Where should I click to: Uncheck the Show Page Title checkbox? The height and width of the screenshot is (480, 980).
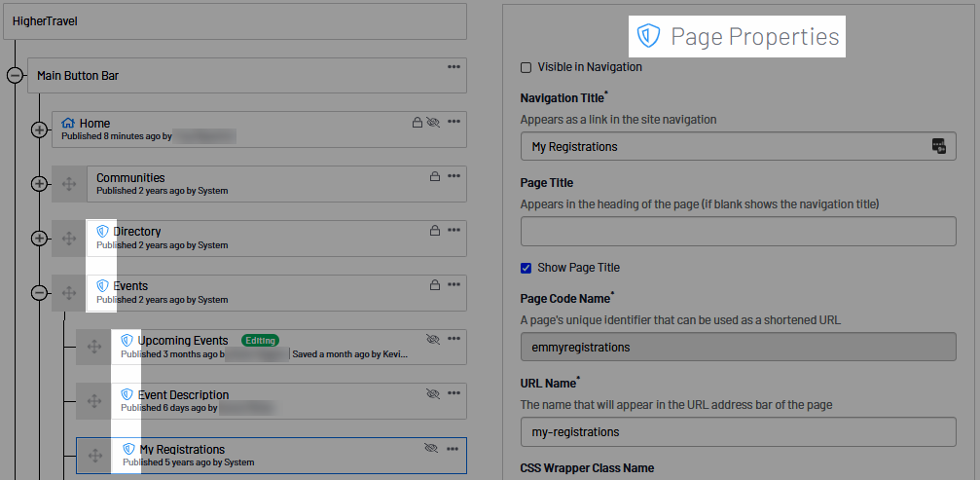coord(526,268)
